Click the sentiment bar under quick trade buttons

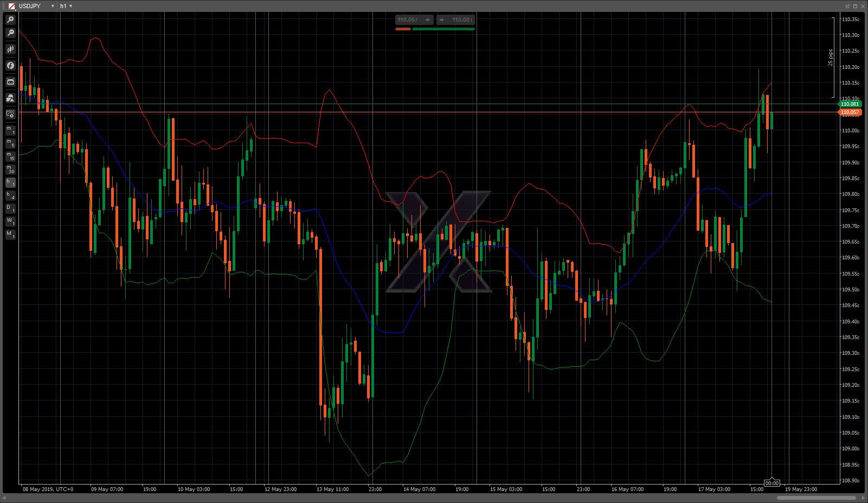(435, 29)
